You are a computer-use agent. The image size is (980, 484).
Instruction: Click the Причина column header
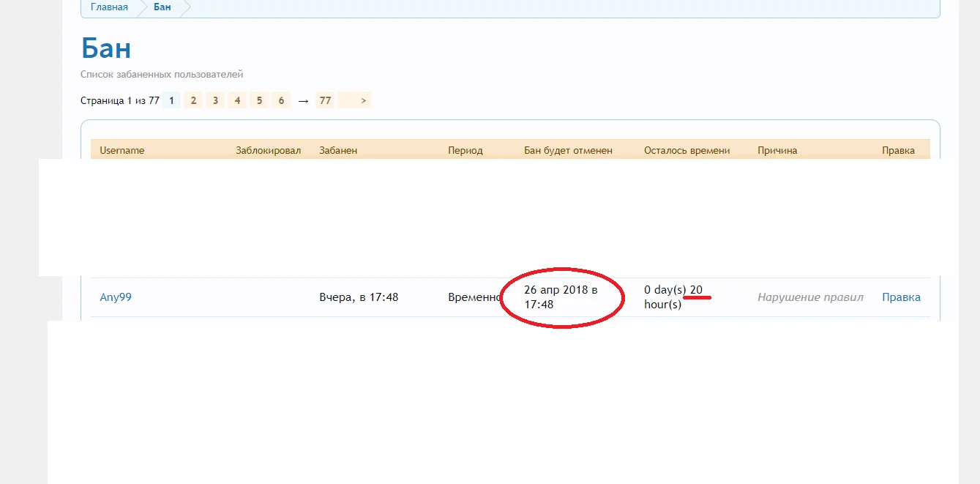(777, 149)
